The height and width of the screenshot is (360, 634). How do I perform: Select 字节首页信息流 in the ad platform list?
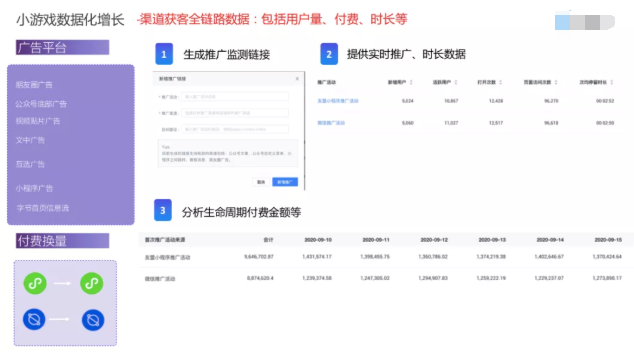click(42, 208)
